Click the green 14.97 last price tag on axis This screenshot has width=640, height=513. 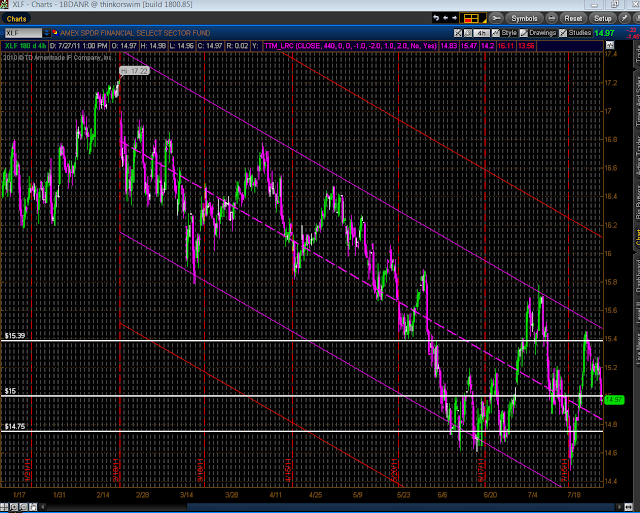click(614, 400)
